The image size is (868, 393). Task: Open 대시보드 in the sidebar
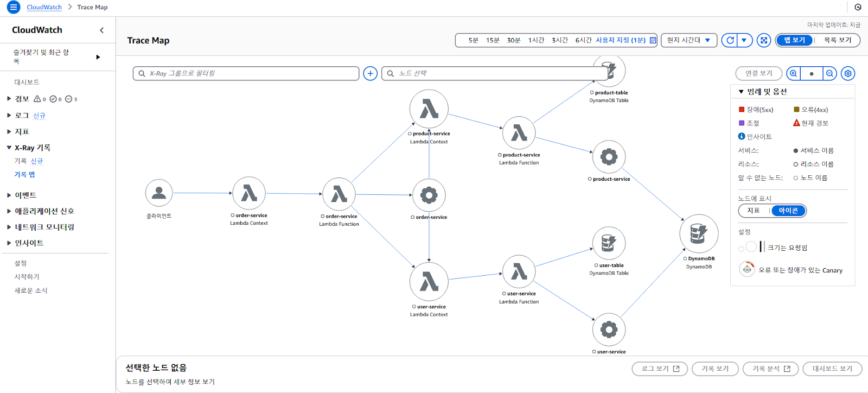[27, 82]
